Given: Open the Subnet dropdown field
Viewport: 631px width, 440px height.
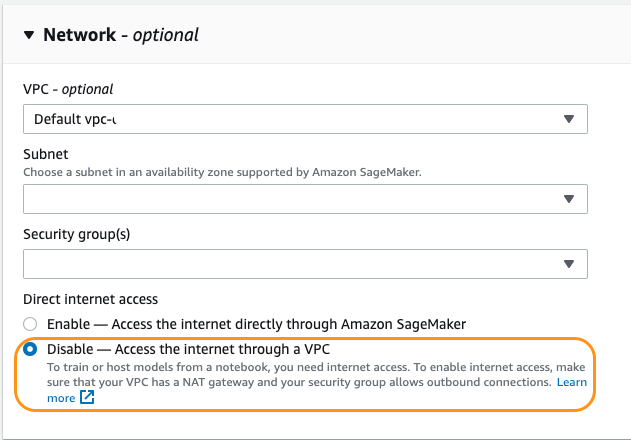Looking at the screenshot, I should click(290, 199).
